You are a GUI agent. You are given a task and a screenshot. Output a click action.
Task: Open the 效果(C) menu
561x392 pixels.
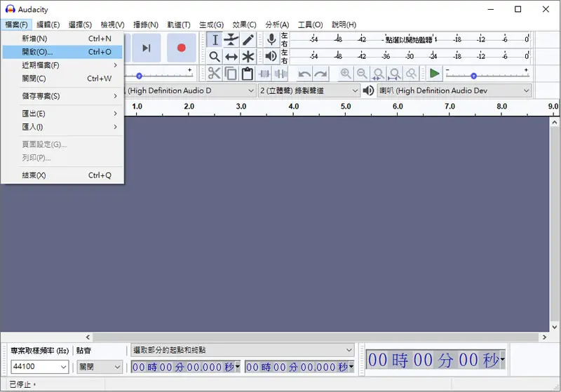click(x=244, y=25)
